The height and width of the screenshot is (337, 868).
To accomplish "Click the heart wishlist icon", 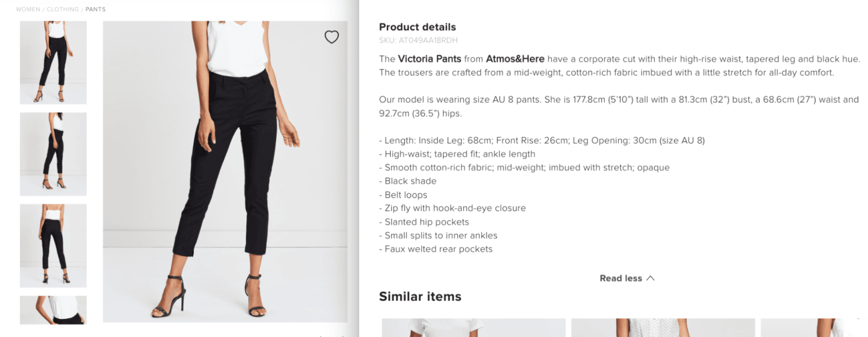I will coord(332,37).
